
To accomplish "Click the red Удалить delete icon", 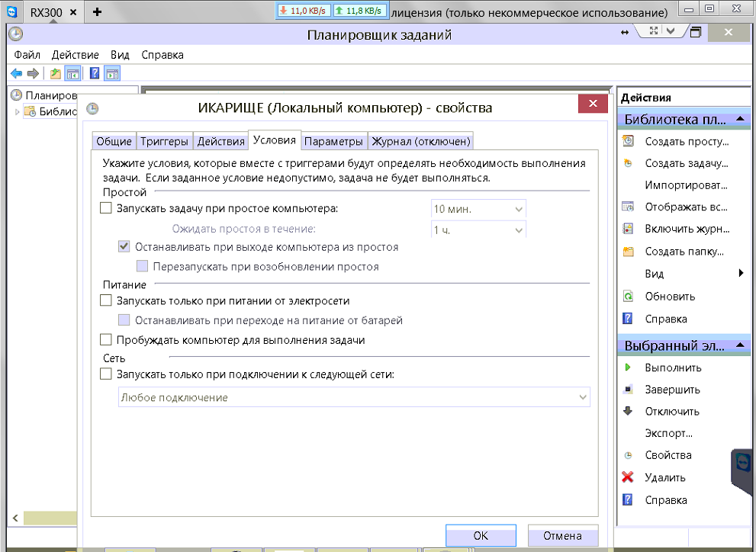I will click(628, 478).
